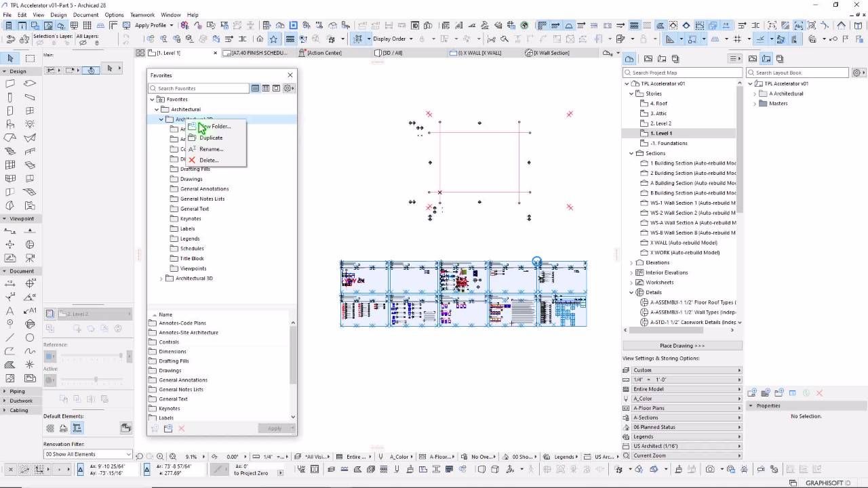868x488 pixels.
Task: Expand the collapsed Architectural 3D folder
Action: [x=161, y=279]
